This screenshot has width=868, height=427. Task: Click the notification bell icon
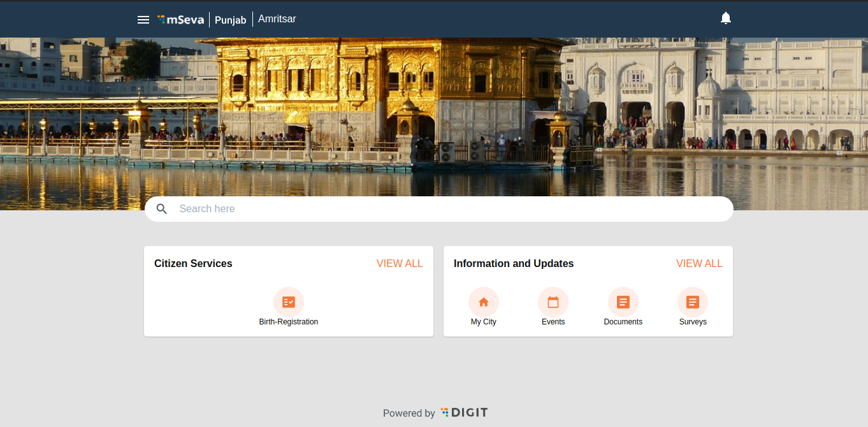point(725,18)
